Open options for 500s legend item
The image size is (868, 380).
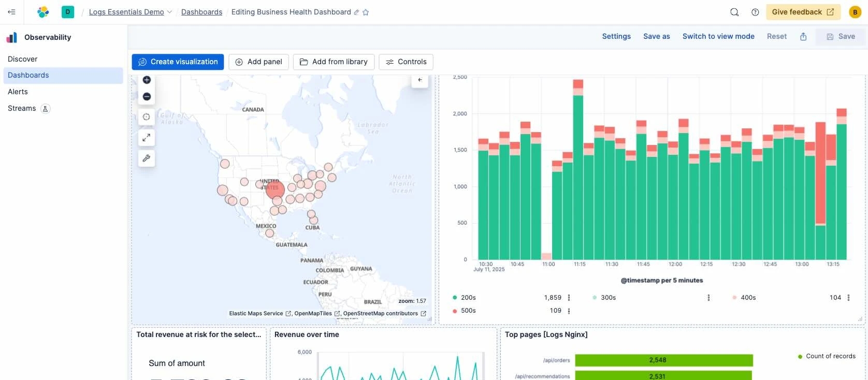tap(569, 311)
